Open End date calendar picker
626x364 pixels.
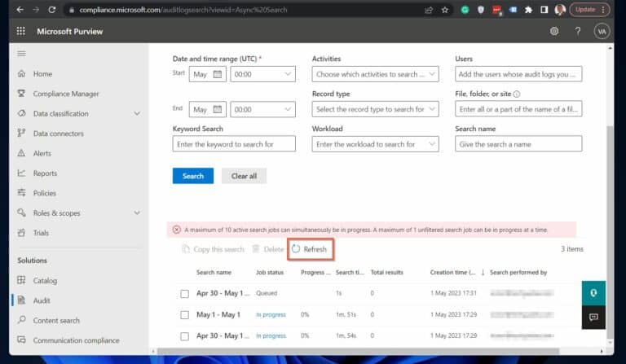[217, 109]
